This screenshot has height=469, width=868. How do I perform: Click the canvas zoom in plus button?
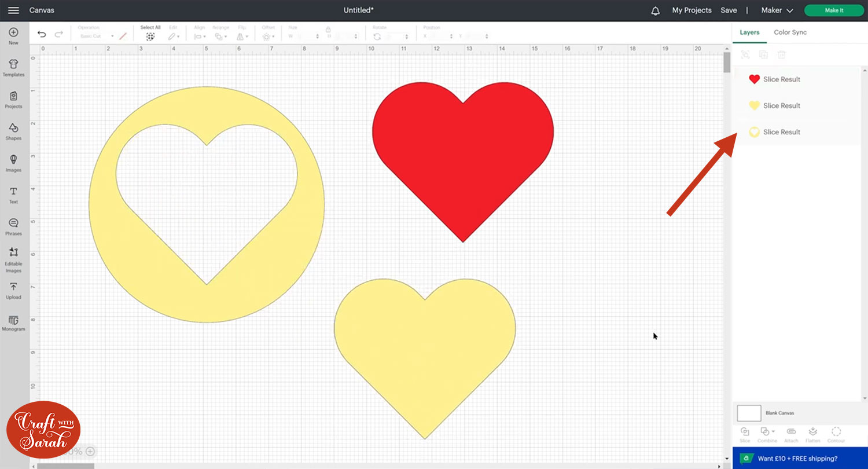click(x=90, y=452)
